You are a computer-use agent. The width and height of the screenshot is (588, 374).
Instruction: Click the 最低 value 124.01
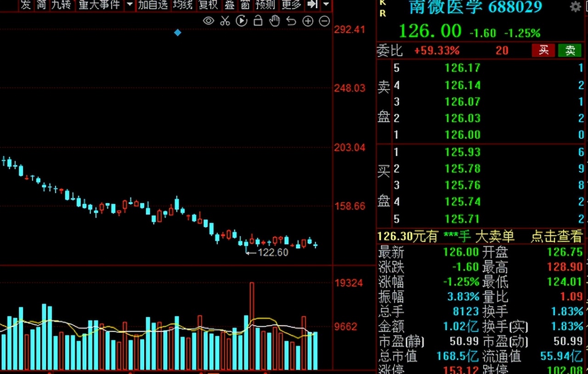tap(565, 282)
